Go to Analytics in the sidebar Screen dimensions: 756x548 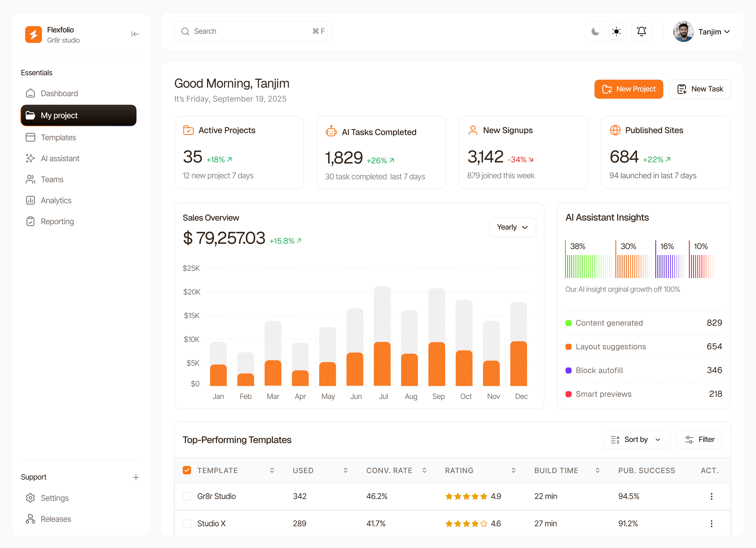[56, 201]
